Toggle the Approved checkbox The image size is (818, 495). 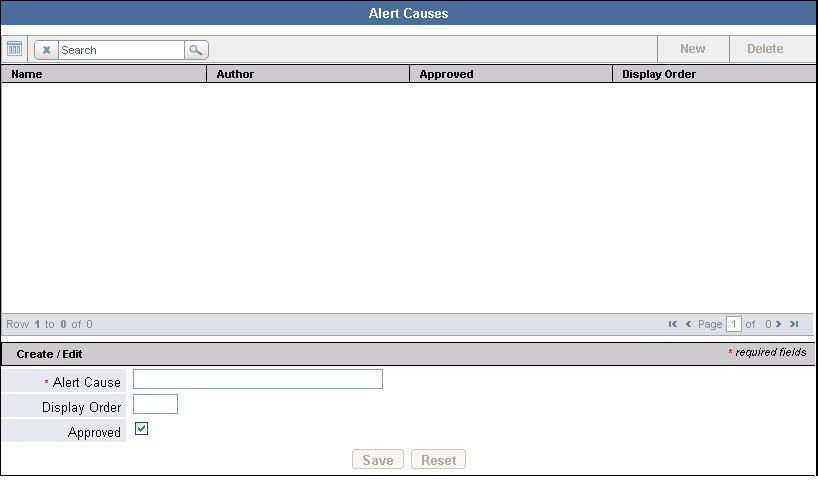tap(141, 429)
